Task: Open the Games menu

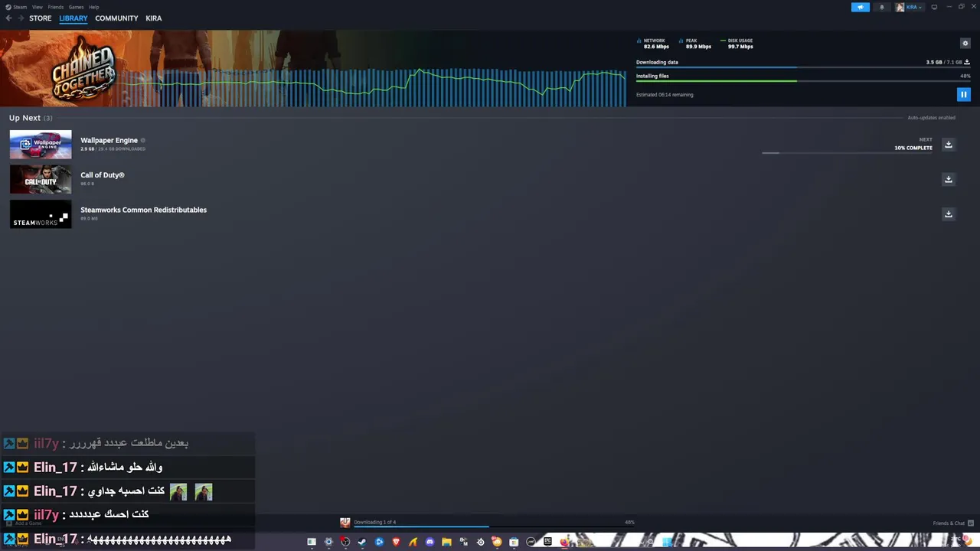Action: [x=76, y=7]
